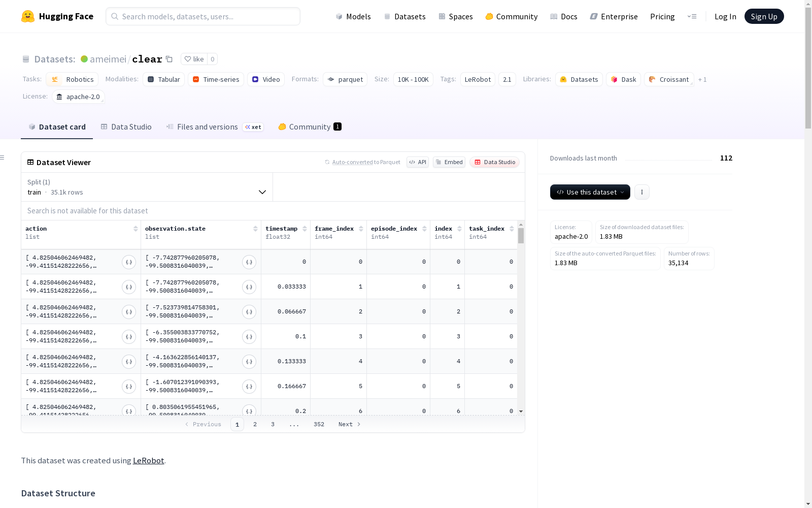Open Datasets in top navigation
812x508 pixels.
[404, 16]
